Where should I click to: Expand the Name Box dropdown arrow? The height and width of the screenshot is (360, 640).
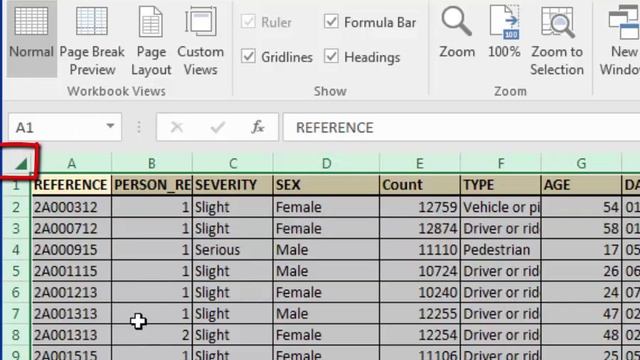point(110,127)
